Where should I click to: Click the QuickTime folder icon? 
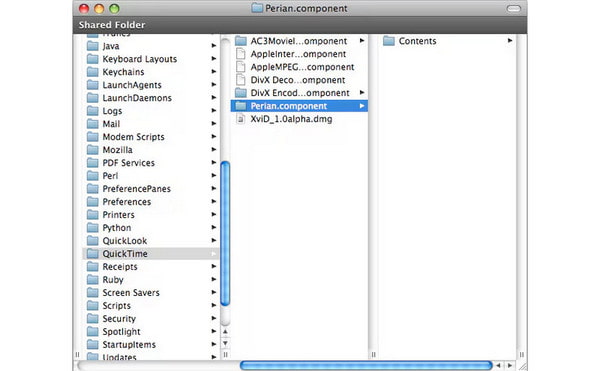pyautogui.click(x=93, y=254)
